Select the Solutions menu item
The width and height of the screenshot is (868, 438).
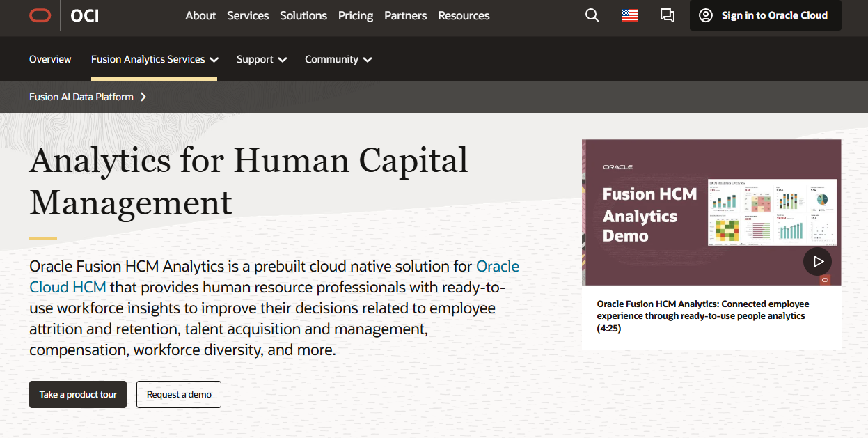click(303, 15)
